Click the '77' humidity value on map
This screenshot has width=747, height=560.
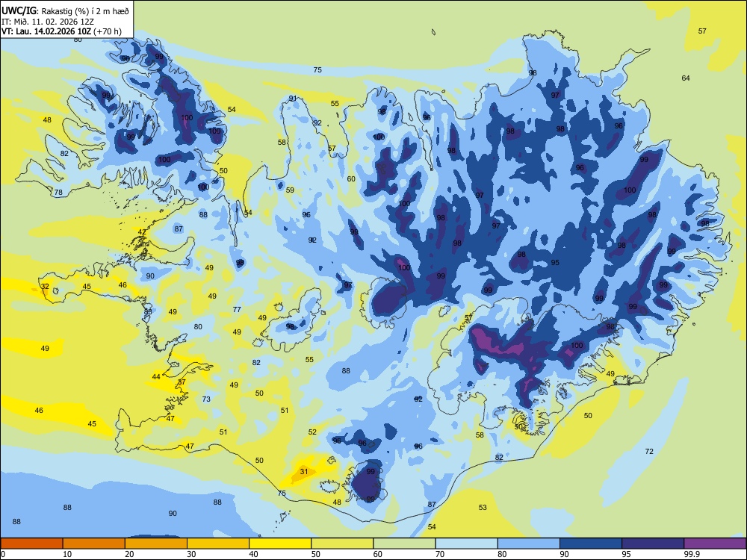pyautogui.click(x=237, y=309)
